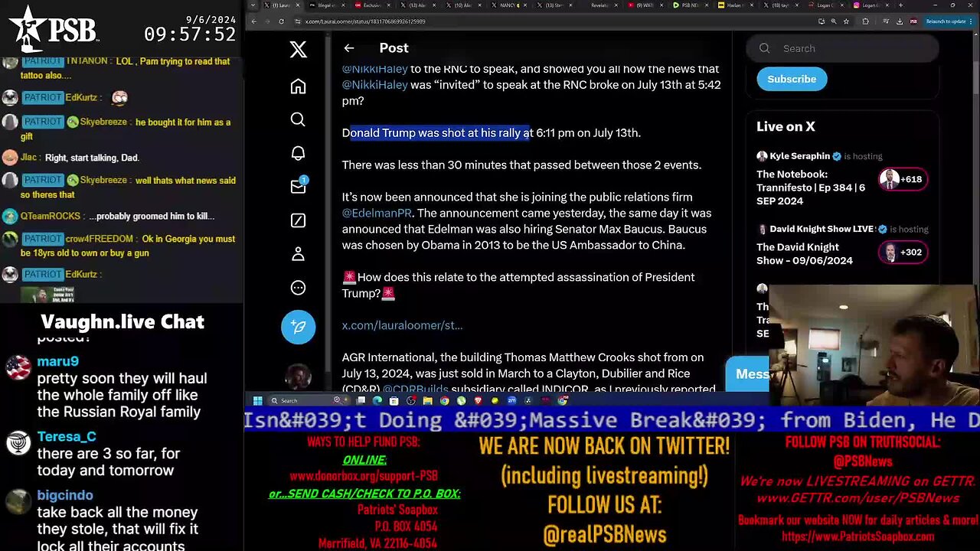Open a new browser tab with plus
The image size is (980, 551).
[900, 5]
